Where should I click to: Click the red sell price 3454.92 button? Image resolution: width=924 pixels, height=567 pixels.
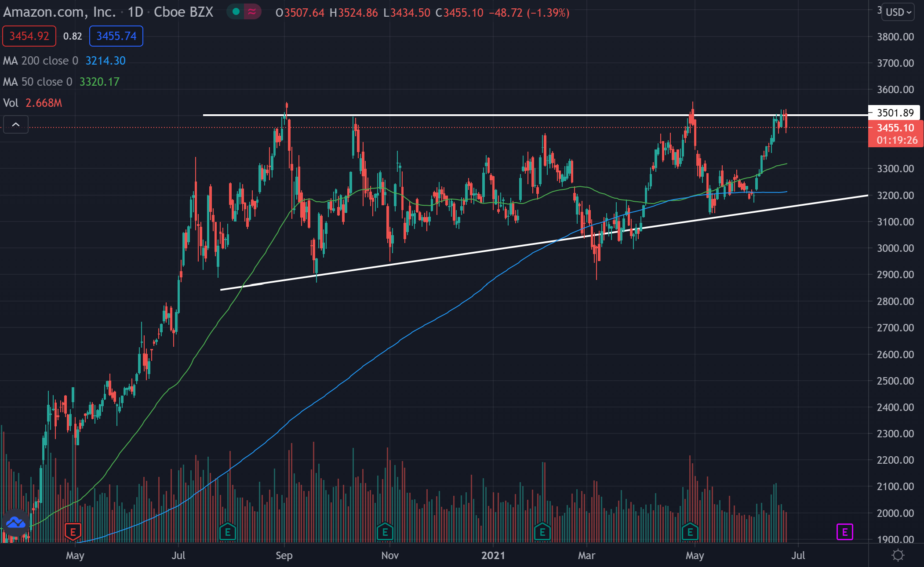tap(29, 36)
